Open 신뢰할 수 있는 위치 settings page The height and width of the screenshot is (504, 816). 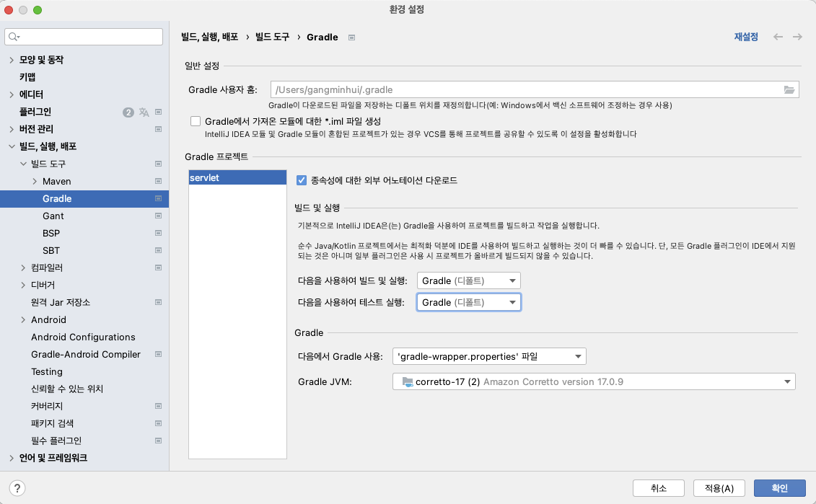(x=67, y=389)
